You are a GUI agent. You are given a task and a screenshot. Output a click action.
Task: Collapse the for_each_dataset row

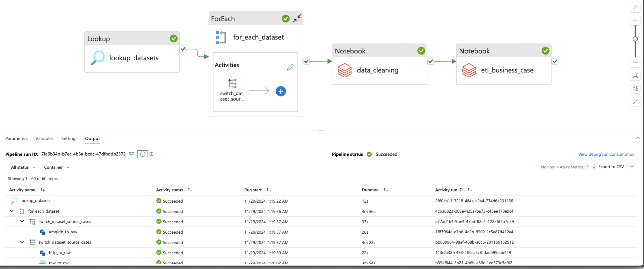pyautogui.click(x=12, y=211)
